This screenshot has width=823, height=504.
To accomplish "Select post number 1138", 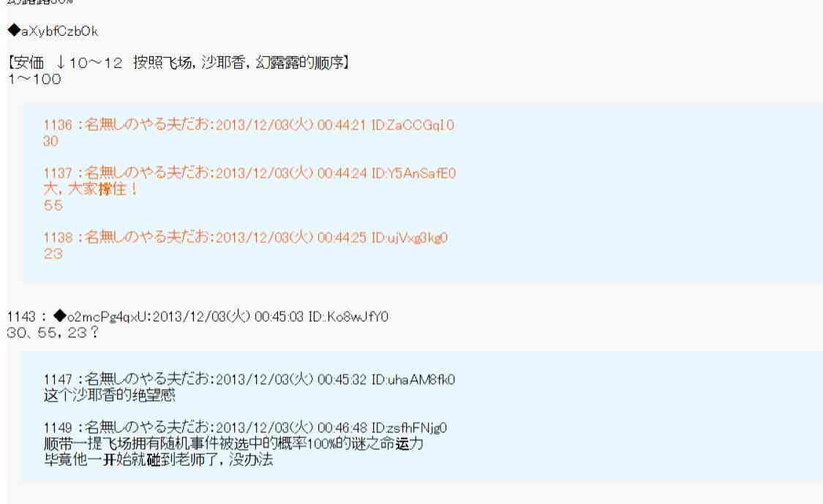I will point(58,237).
